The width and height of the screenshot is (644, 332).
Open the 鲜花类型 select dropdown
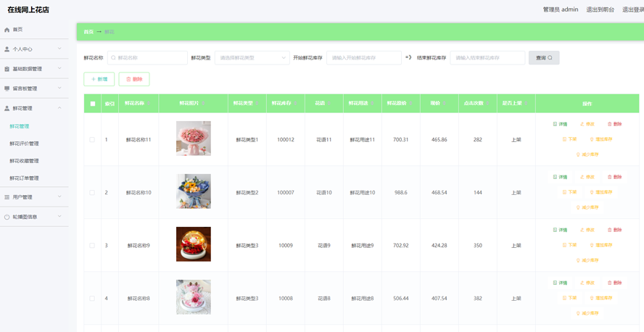coord(252,58)
